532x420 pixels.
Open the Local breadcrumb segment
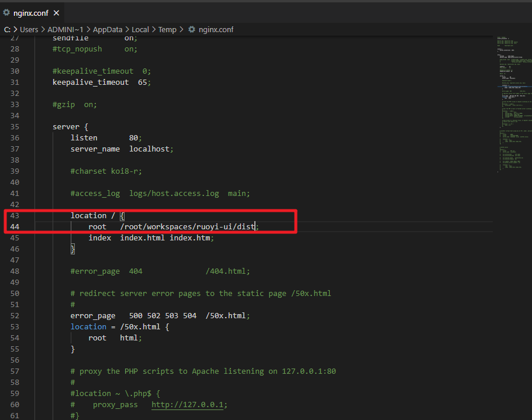140,29
